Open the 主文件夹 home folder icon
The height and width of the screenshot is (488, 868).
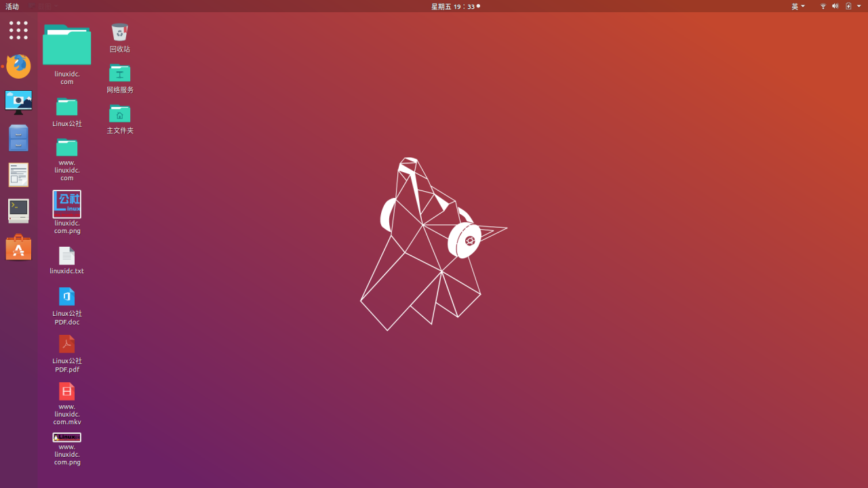click(x=119, y=114)
